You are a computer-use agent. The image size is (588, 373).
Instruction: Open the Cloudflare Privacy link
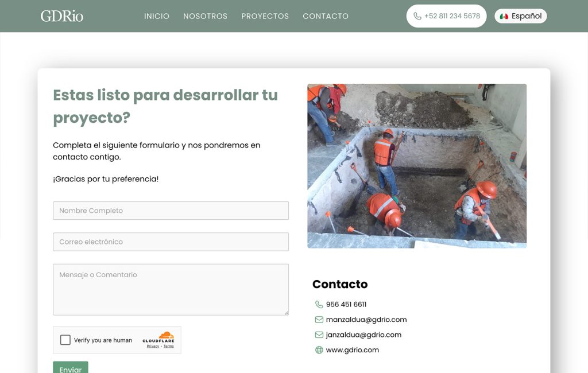point(153,345)
